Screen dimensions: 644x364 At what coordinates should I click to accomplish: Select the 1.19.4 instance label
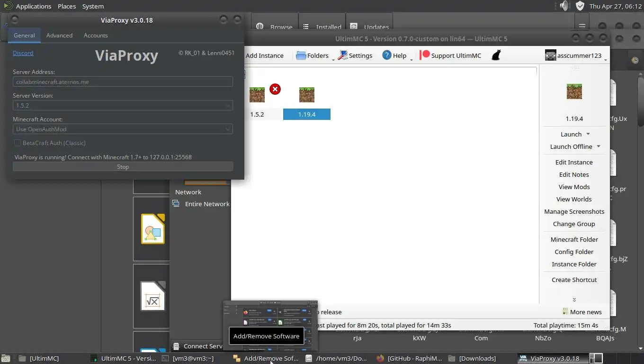click(x=307, y=114)
